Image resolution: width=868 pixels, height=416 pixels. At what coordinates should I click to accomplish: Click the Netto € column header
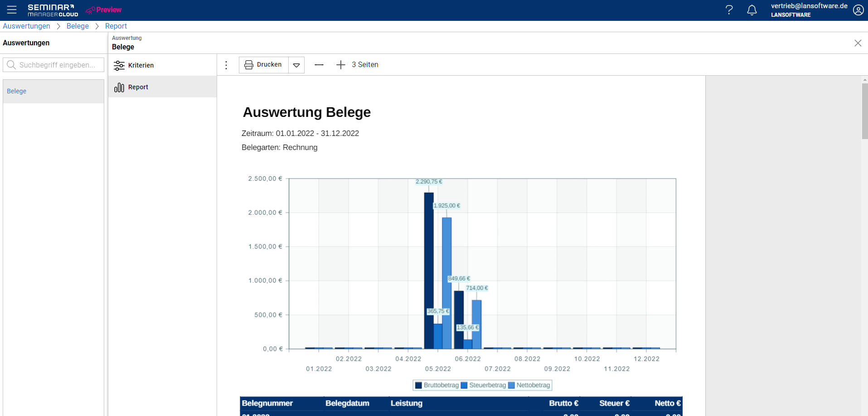pyautogui.click(x=668, y=403)
